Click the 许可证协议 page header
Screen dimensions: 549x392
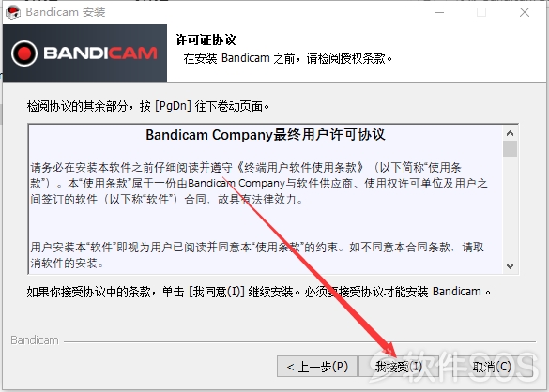206,39
